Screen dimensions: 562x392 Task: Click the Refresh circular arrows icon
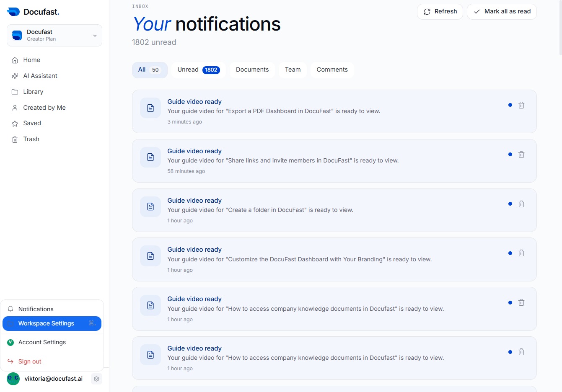427,12
